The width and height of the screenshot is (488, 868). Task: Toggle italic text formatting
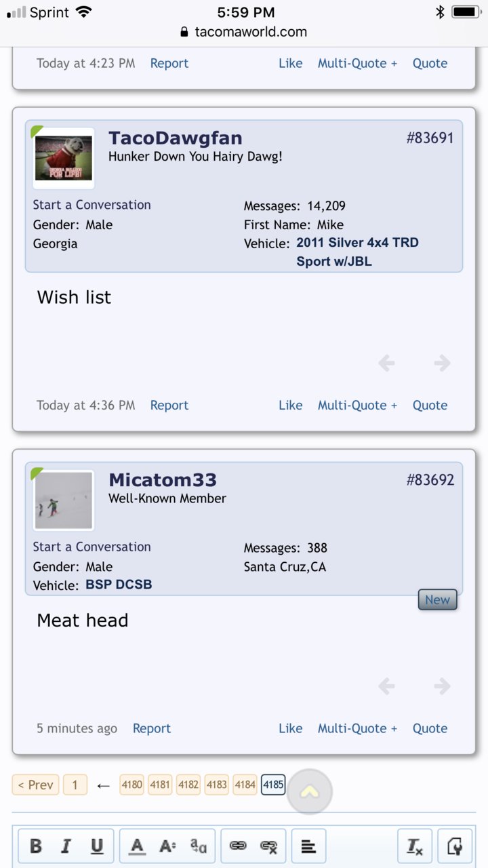(x=66, y=846)
